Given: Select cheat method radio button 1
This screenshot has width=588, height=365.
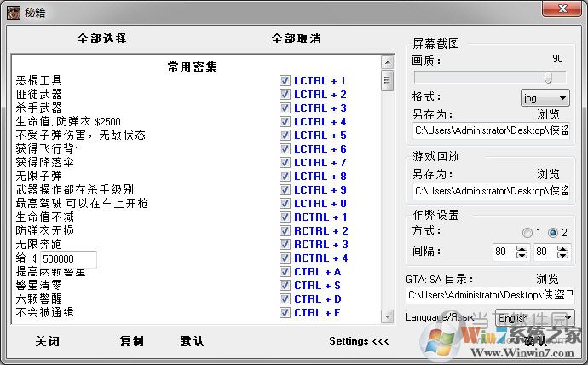Looking at the screenshot, I should pyautogui.click(x=527, y=233).
